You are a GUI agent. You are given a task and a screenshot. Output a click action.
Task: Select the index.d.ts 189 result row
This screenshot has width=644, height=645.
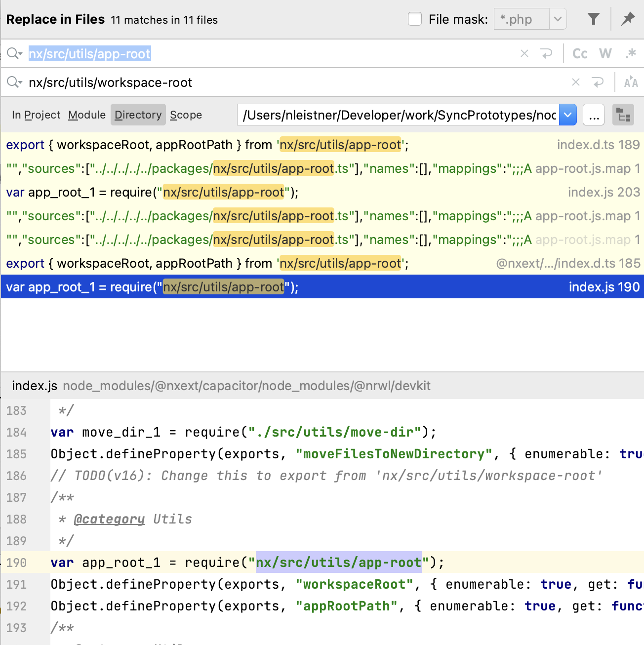tap(321, 145)
